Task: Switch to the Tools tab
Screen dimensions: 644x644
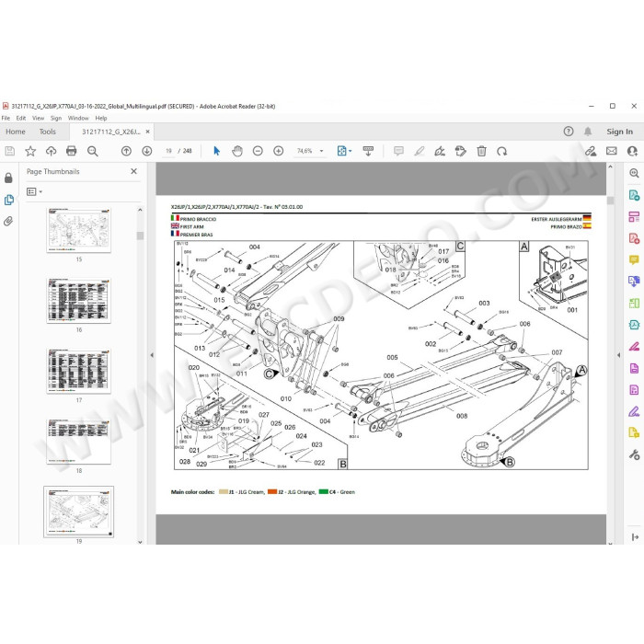Action: coord(47,132)
